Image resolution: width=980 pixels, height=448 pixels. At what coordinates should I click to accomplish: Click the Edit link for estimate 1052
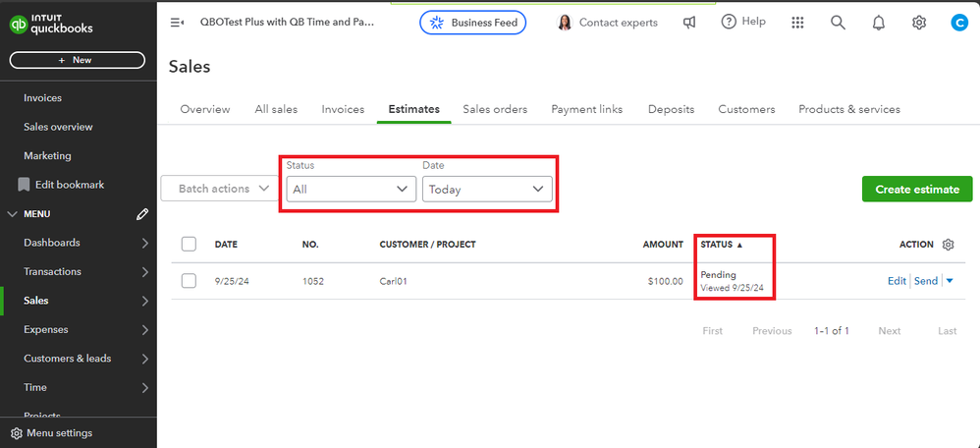coord(897,281)
